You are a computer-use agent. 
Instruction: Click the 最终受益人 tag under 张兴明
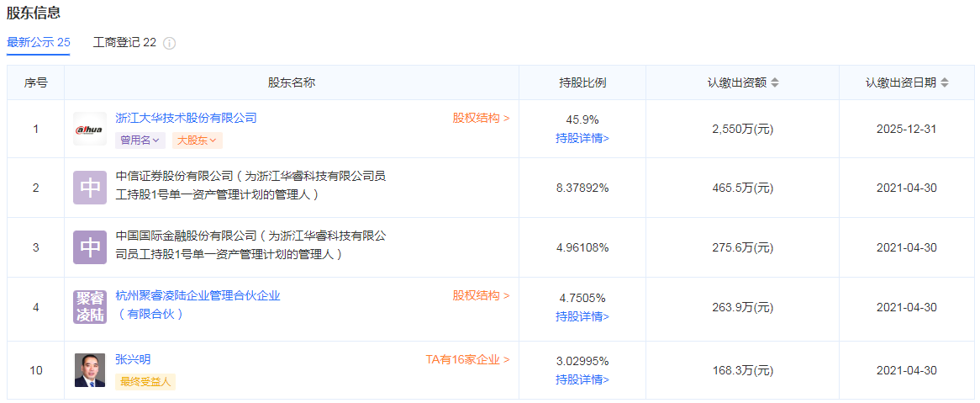point(145,382)
